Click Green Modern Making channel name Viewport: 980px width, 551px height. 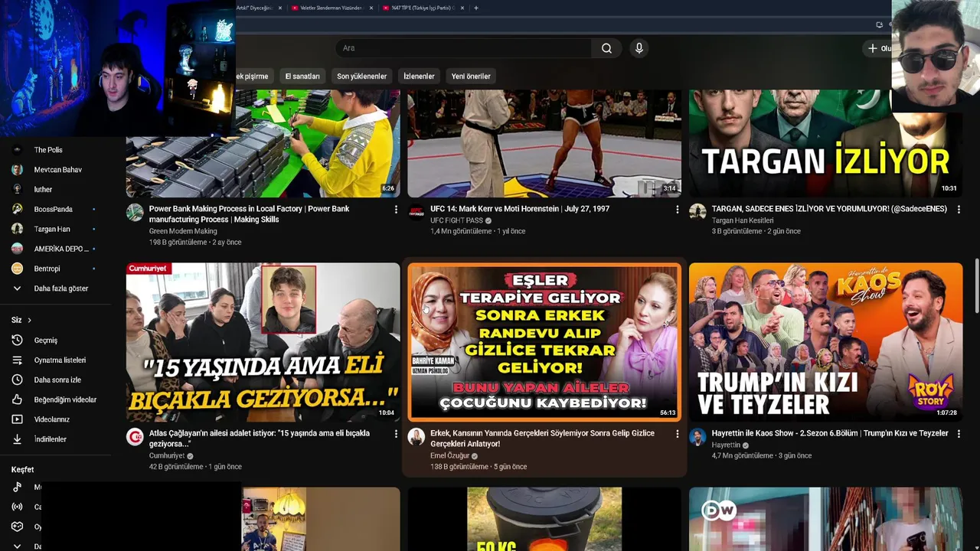tap(183, 231)
